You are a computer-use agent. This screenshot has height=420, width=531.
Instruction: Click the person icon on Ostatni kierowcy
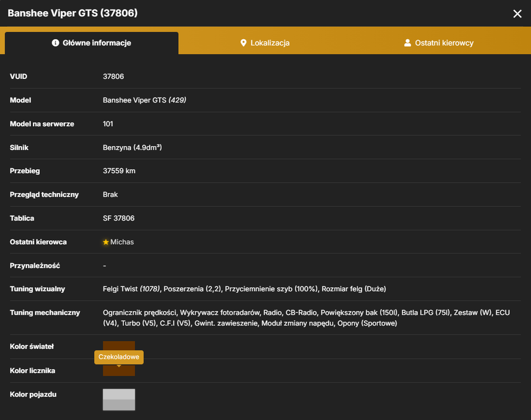[x=407, y=43]
